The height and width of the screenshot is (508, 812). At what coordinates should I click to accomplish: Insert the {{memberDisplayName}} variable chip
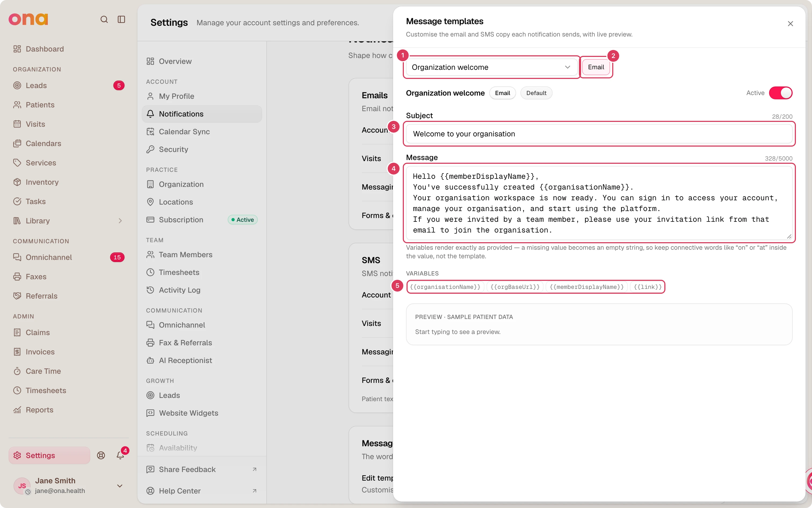(586, 287)
